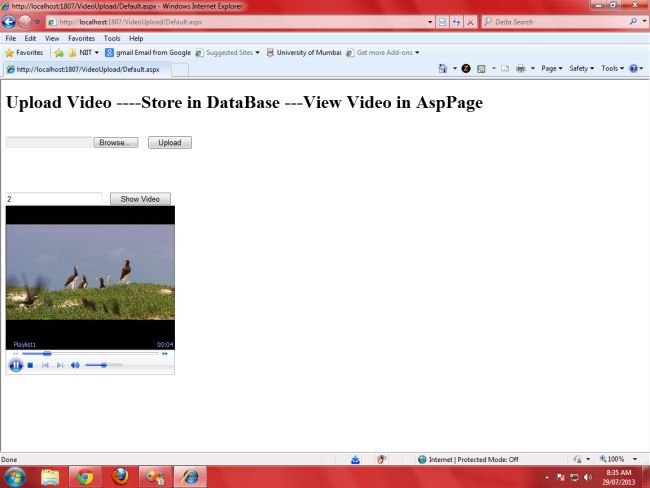Click the file path input field
This screenshot has width=650, height=488.
[49, 142]
